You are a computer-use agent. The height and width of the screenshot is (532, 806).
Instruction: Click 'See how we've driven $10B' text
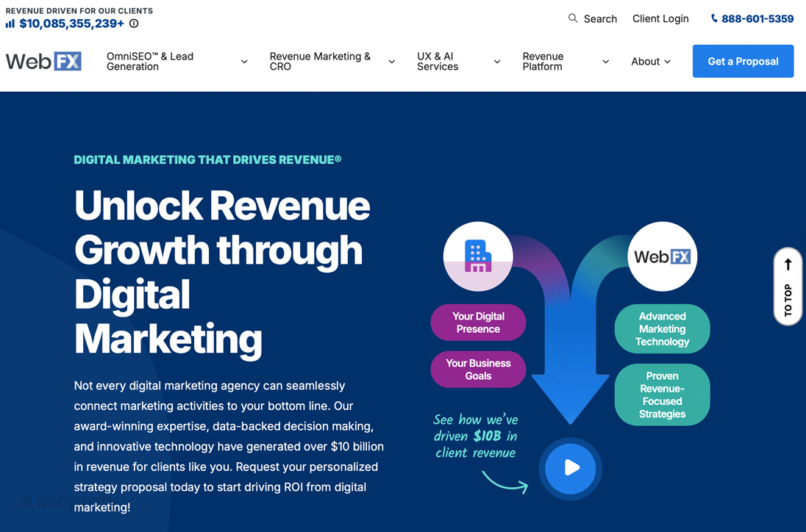(x=476, y=436)
